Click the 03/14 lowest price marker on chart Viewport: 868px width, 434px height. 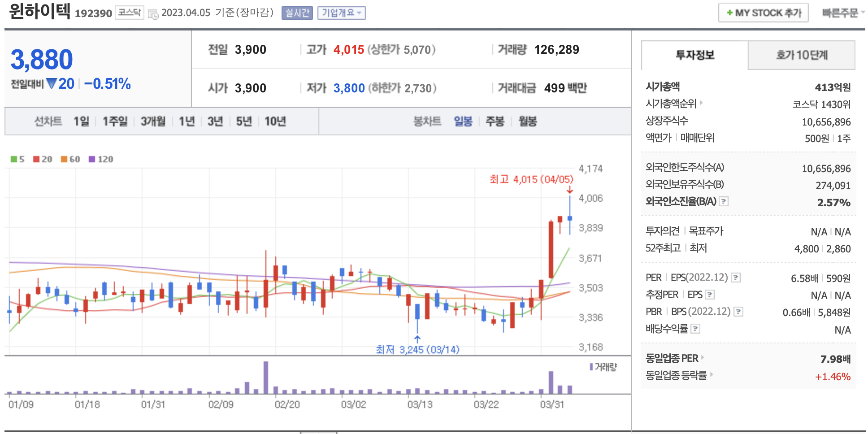pyautogui.click(x=417, y=349)
